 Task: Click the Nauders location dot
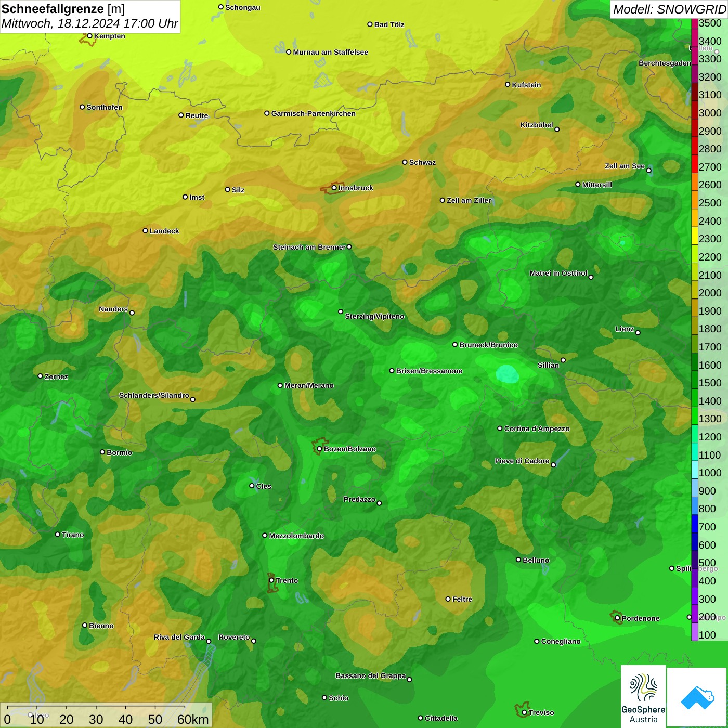(132, 313)
